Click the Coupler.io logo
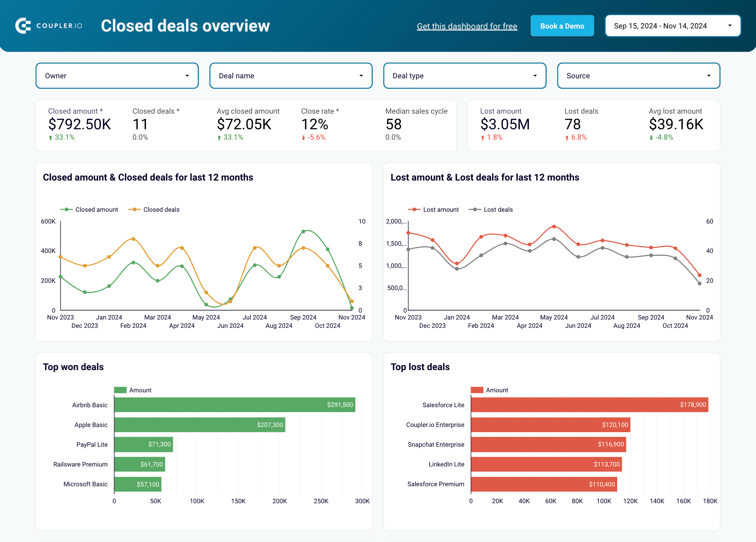The height and width of the screenshot is (542, 756). 49,26
